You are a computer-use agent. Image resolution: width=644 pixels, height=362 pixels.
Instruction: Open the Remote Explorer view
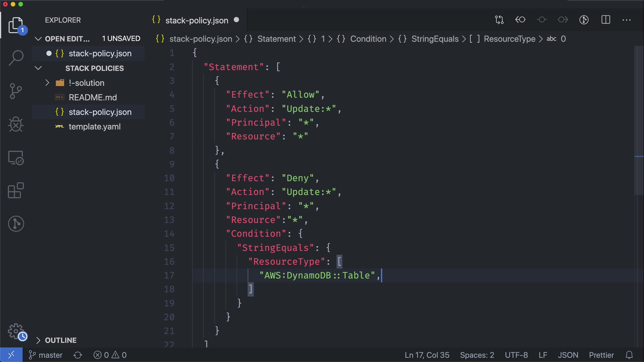[x=16, y=158]
